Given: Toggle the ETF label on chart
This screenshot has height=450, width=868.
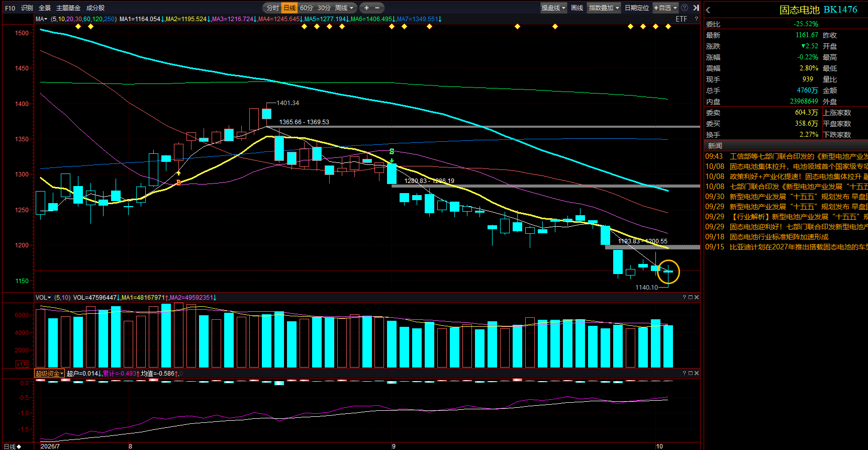Looking at the screenshot, I should pos(682,19).
